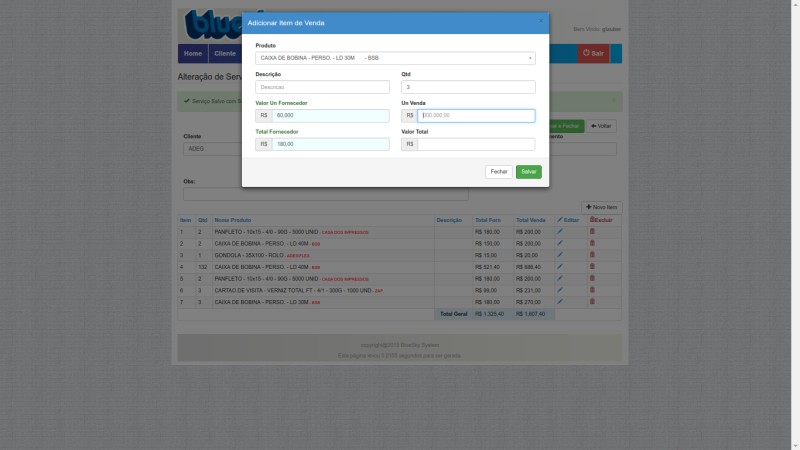This screenshot has width=800, height=450.
Task: Click the Un Venda price field
Action: [x=475, y=116]
